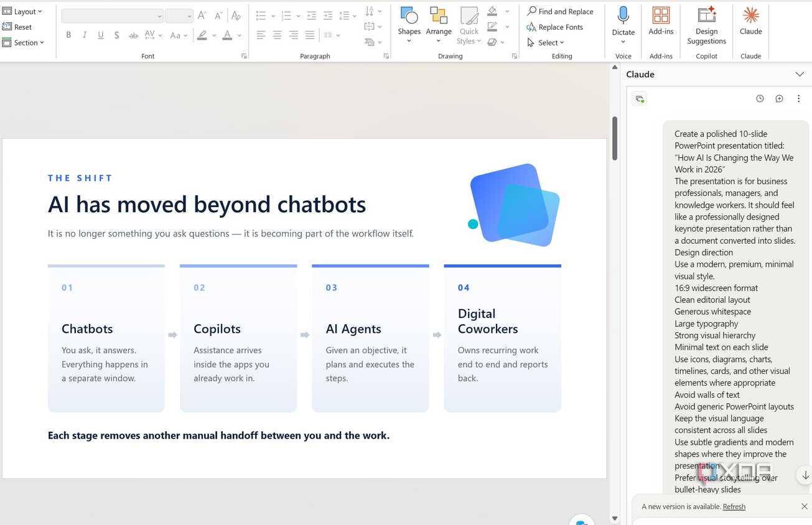
Task: Open the font name combo box
Action: click(113, 16)
